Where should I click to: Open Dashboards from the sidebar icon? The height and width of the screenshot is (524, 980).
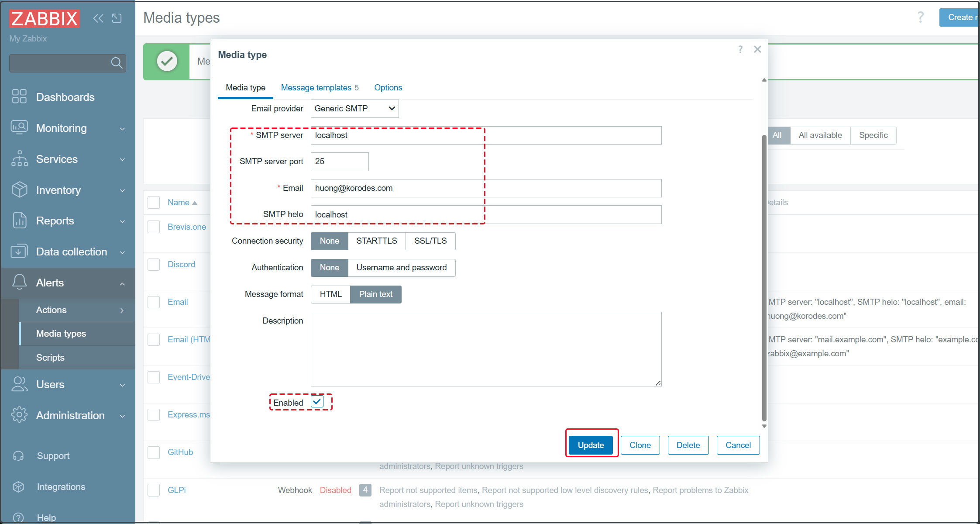[x=19, y=97]
